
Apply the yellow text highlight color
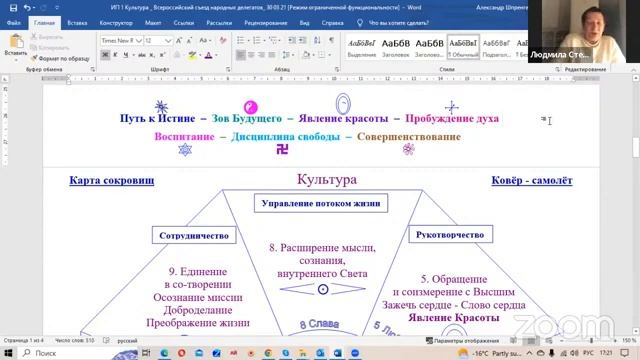coord(192,55)
